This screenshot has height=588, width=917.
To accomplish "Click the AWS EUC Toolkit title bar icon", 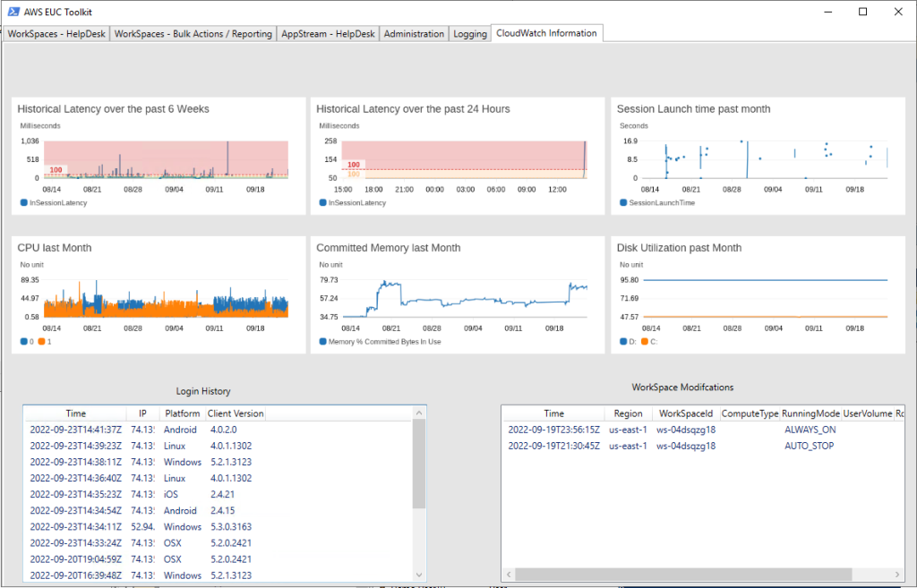I will tap(13, 11).
